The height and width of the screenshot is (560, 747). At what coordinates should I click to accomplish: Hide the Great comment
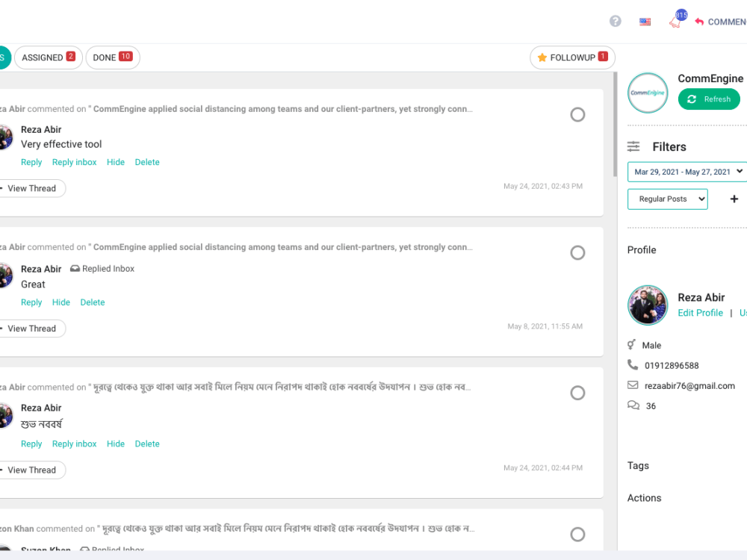coord(61,302)
